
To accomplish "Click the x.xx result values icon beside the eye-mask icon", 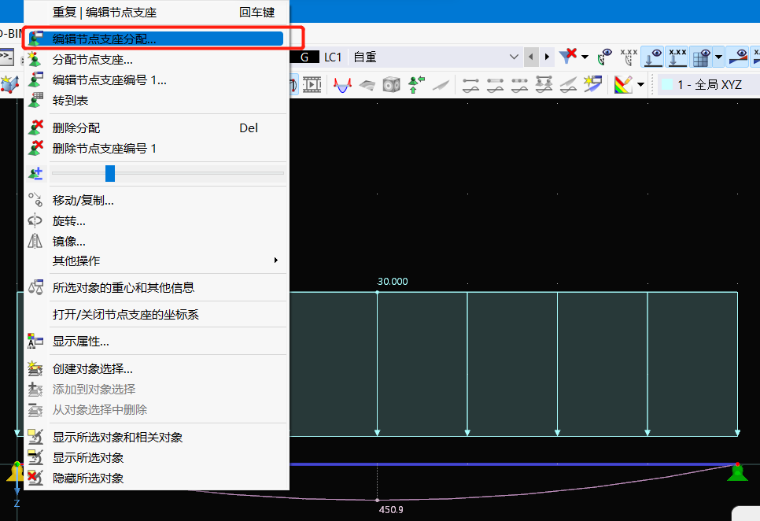I will click(629, 57).
